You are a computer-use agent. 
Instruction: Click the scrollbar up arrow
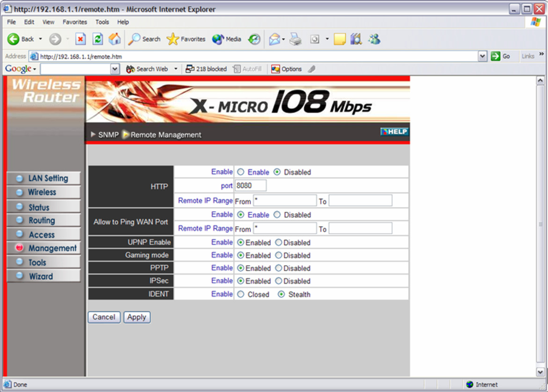(x=541, y=80)
